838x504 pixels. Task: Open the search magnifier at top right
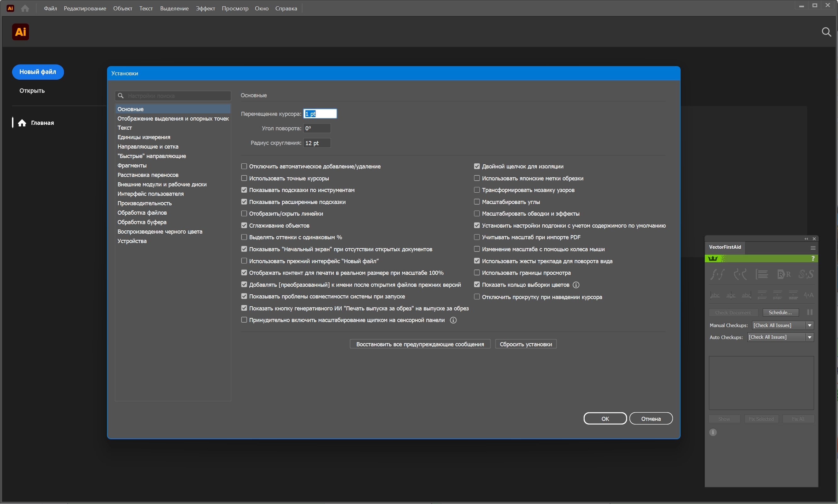tap(826, 32)
